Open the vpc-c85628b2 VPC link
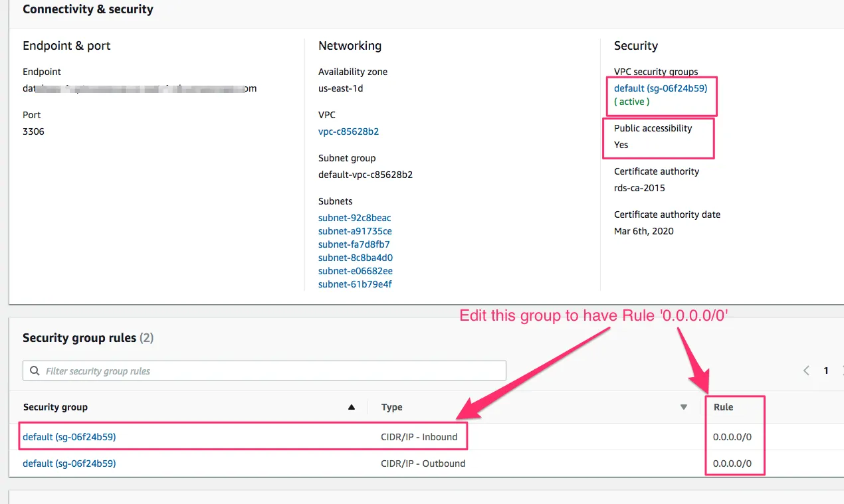Screen dimensions: 844x504 [x=348, y=131]
